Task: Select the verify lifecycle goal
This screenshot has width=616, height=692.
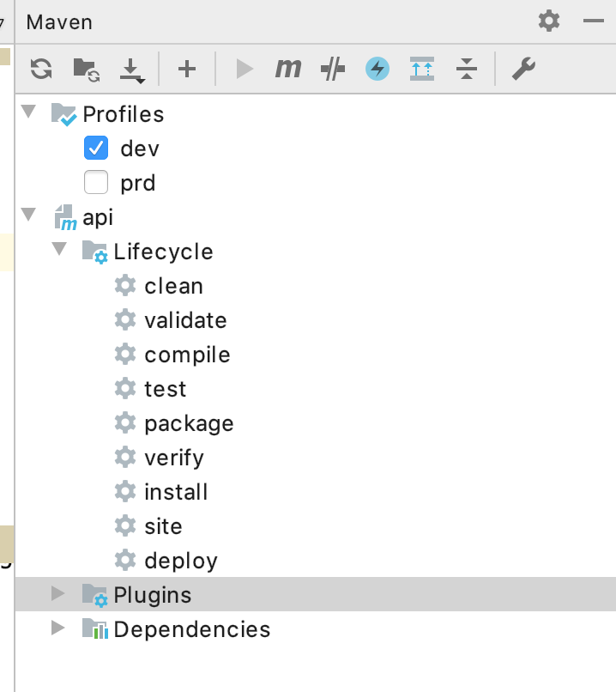Action: 174,458
